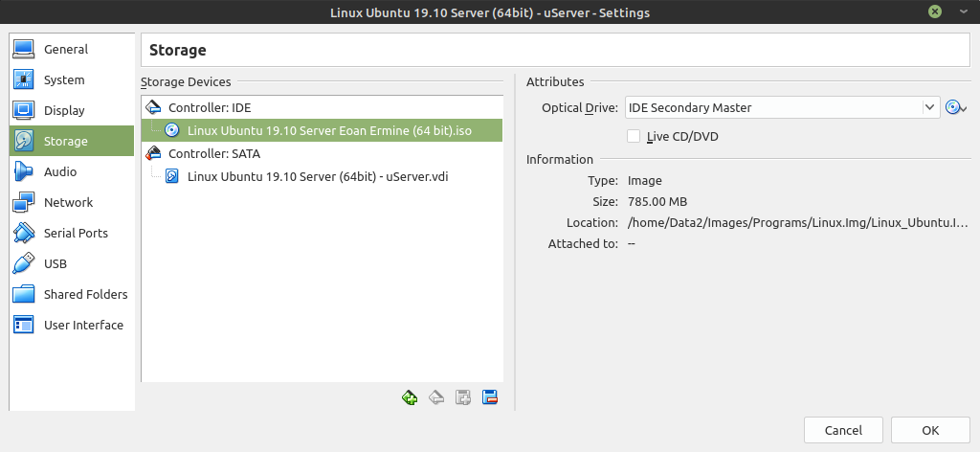The image size is (980, 452).
Task: Open the Network settings category
Action: coord(71,203)
